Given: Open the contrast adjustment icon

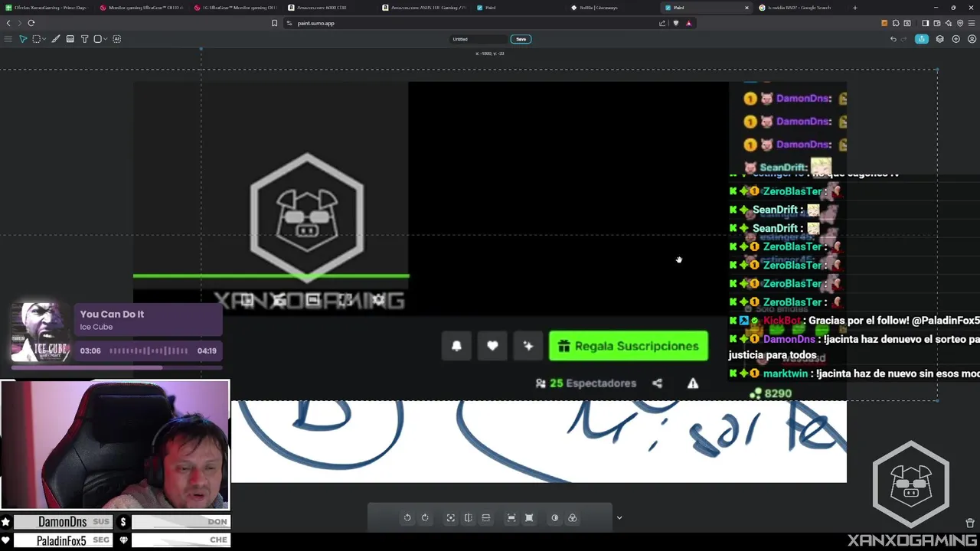Looking at the screenshot, I should pos(554,518).
